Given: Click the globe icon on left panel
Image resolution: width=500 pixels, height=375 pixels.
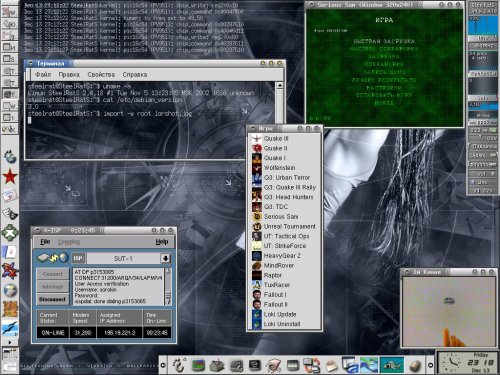Looking at the screenshot, I should pyautogui.click(x=10, y=290).
